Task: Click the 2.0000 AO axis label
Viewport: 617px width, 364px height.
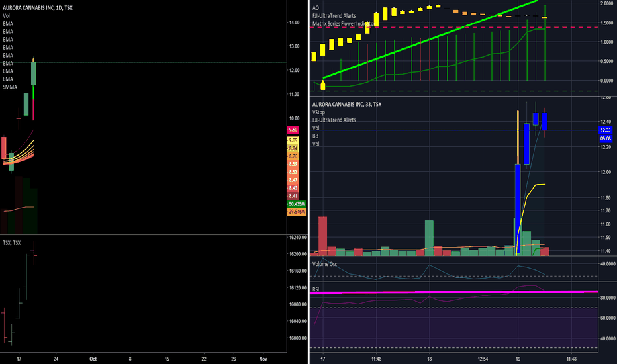Action: [x=606, y=3]
